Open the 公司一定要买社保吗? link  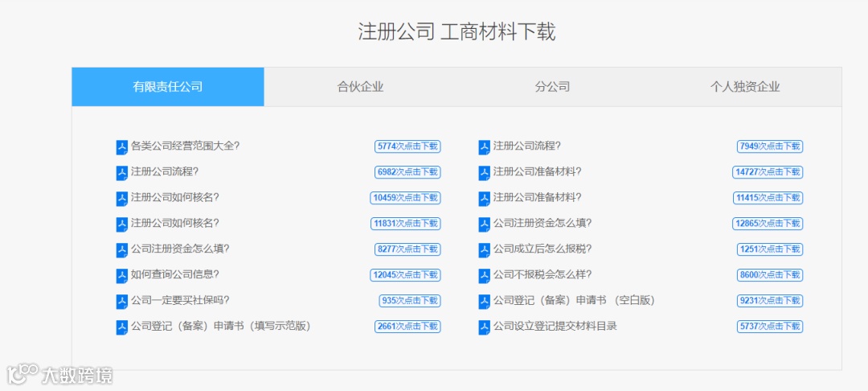click(180, 301)
